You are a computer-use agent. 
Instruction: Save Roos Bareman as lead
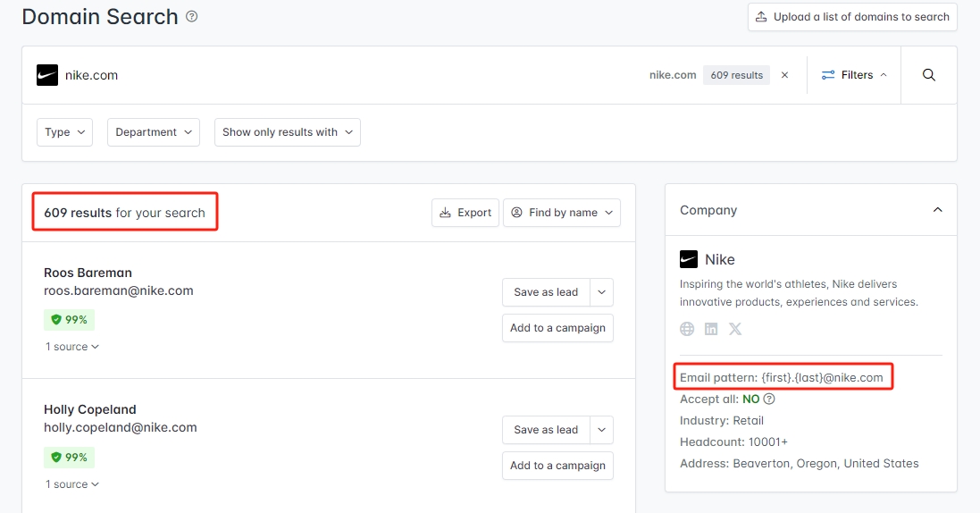click(546, 292)
